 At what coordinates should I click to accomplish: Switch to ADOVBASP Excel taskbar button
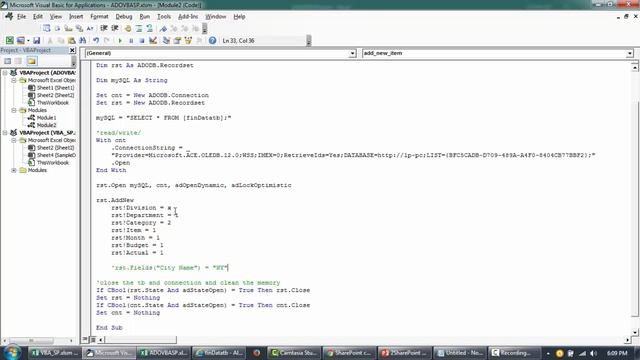163,353
